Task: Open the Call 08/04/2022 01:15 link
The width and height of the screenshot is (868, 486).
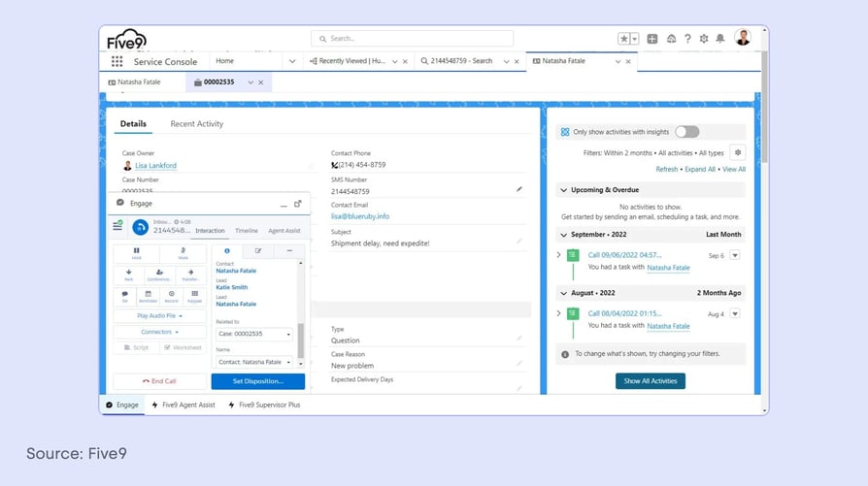Action: pos(624,313)
